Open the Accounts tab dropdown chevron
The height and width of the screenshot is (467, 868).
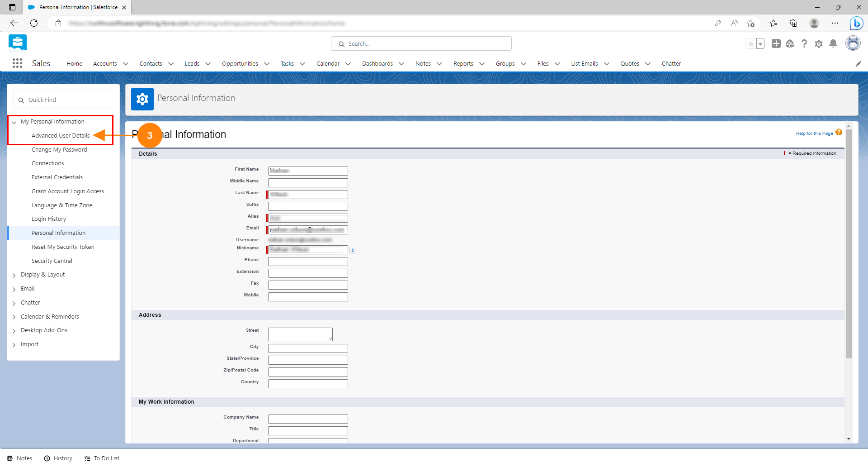(x=126, y=64)
